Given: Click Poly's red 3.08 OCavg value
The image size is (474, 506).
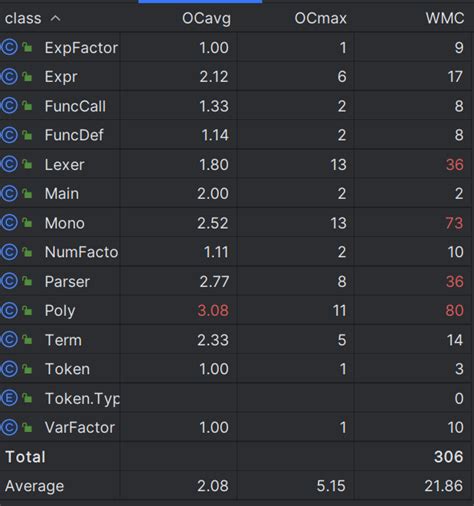Looking at the screenshot, I should pos(213,311).
